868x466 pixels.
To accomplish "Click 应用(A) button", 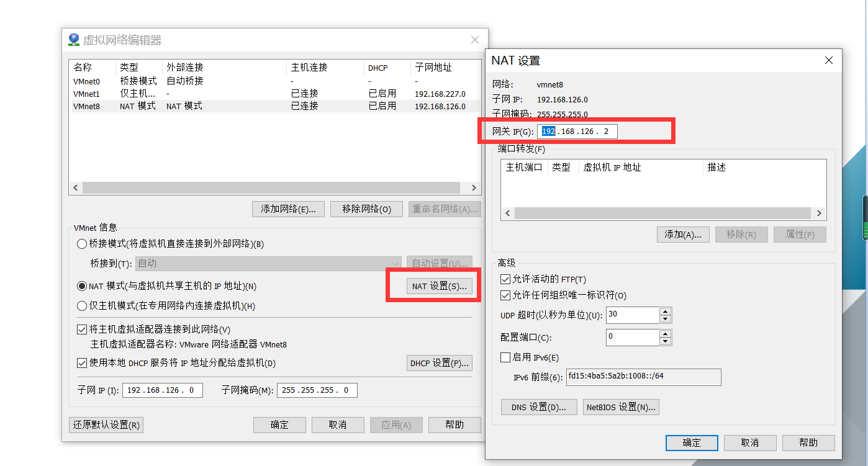I will pyautogui.click(x=396, y=425).
